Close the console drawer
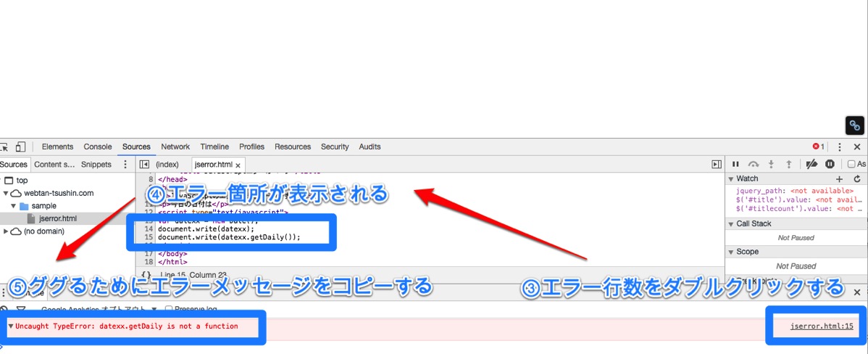 [x=857, y=292]
